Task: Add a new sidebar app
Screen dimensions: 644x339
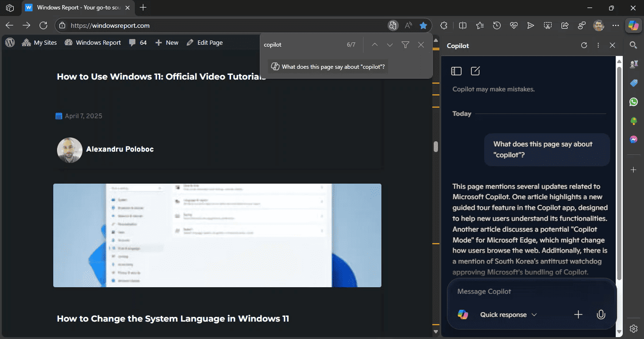Action: point(634,169)
